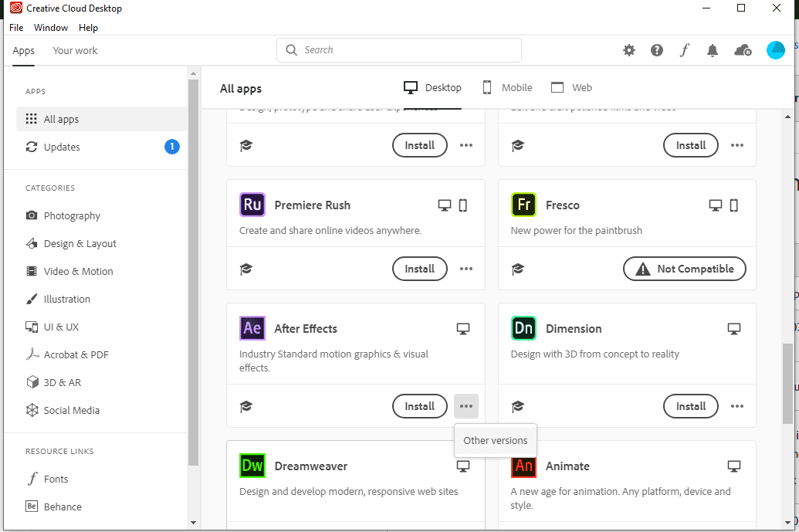Open the notifications bell
Image resolution: width=799 pixels, height=532 pixels.
pyautogui.click(x=713, y=50)
